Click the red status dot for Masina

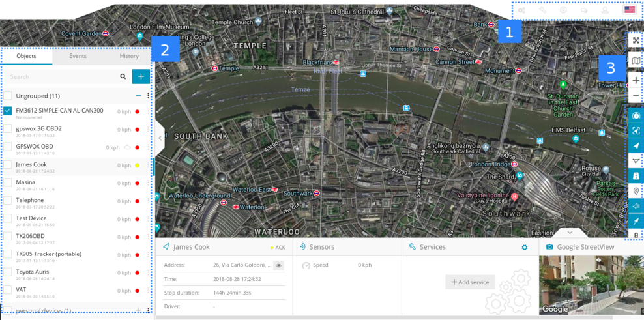137,184
